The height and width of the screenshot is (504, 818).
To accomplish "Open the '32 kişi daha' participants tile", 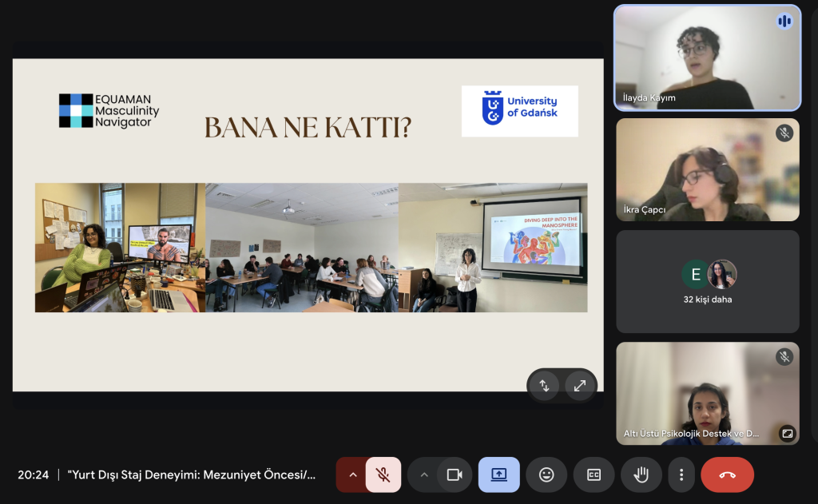I will click(707, 282).
